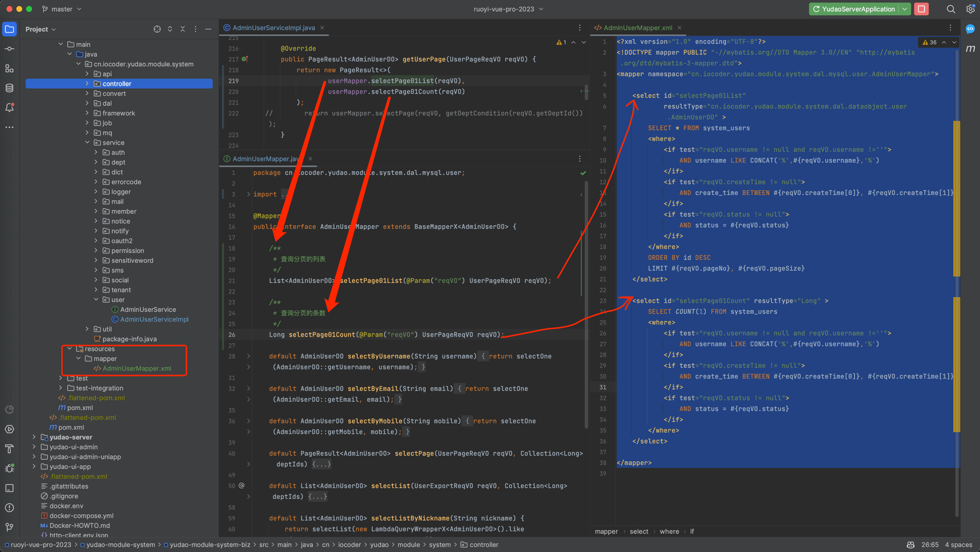
Task: Click yudao-module-system in breadcrumb bar
Action: click(x=120, y=545)
